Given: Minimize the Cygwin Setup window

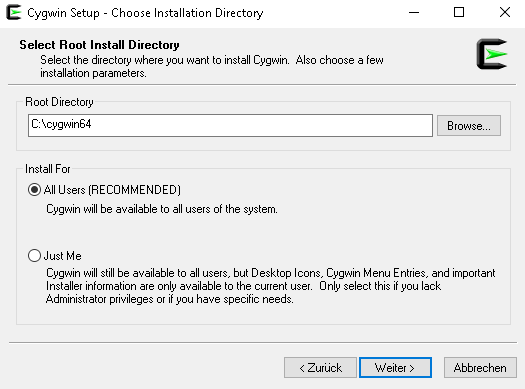Looking at the screenshot, I should pyautogui.click(x=414, y=13).
